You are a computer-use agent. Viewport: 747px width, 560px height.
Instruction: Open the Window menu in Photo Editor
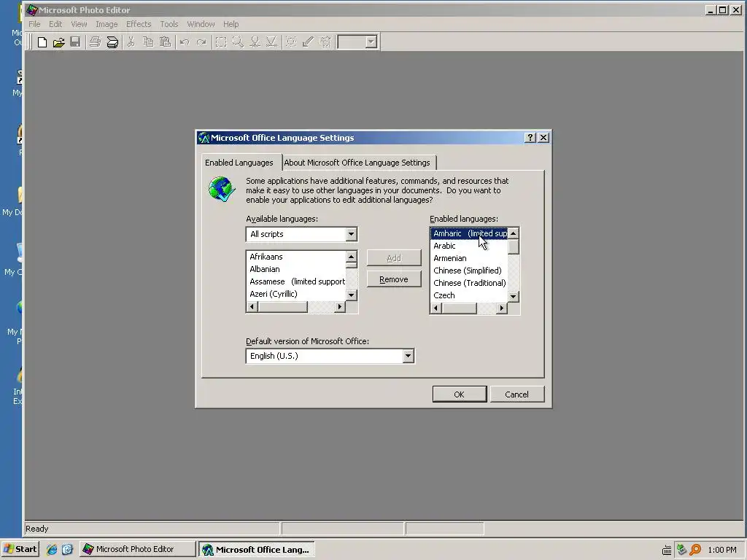point(201,24)
